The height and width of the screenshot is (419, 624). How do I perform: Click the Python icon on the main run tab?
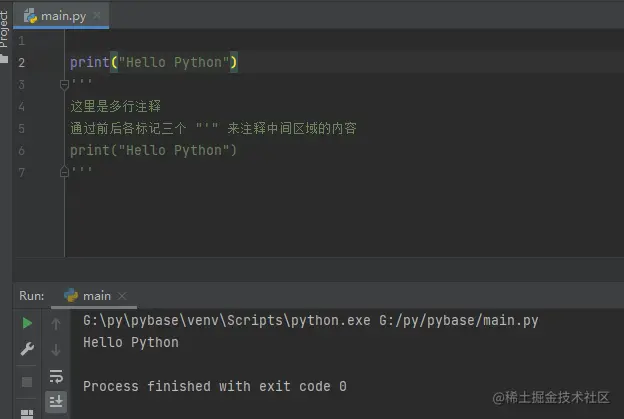[x=71, y=295]
